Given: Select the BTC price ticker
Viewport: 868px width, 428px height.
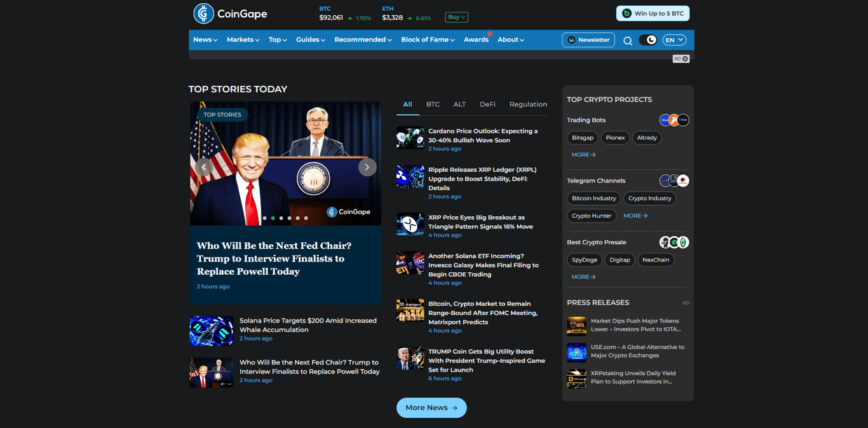Looking at the screenshot, I should point(337,13).
